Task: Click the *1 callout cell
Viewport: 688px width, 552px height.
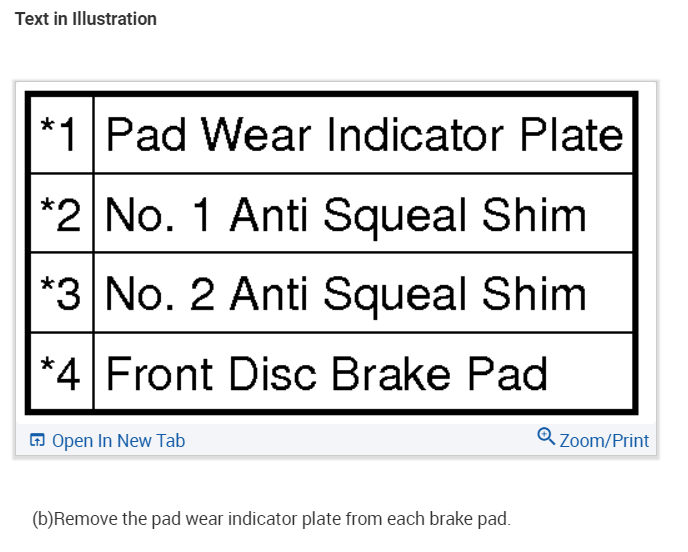Action: (60, 135)
